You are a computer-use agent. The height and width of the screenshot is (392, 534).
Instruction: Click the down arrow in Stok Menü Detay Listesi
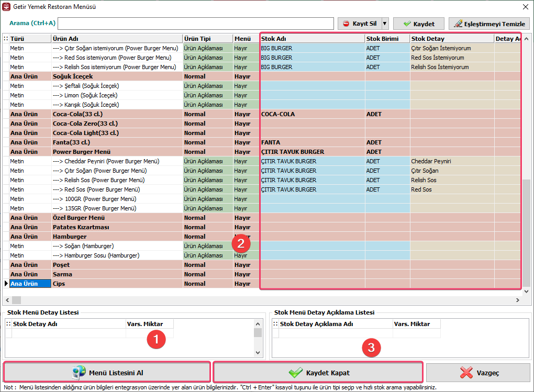tap(258, 353)
